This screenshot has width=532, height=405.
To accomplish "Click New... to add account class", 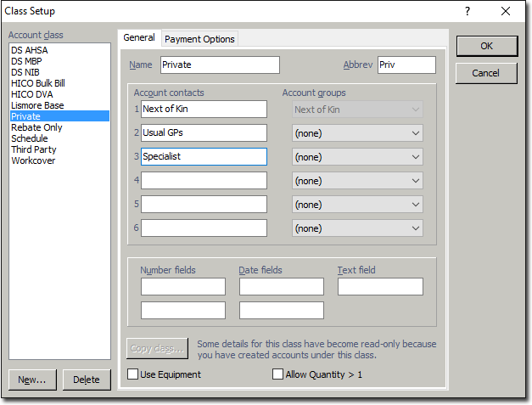I will 32,380.
